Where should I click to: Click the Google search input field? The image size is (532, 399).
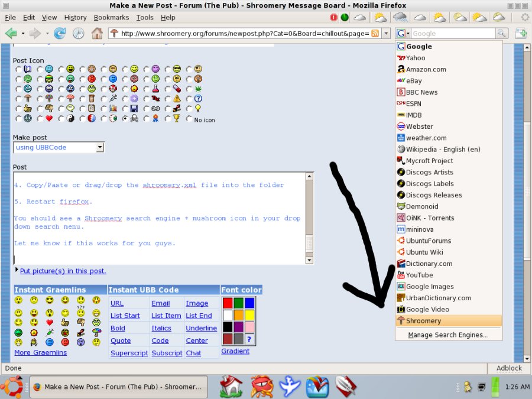coord(453,33)
